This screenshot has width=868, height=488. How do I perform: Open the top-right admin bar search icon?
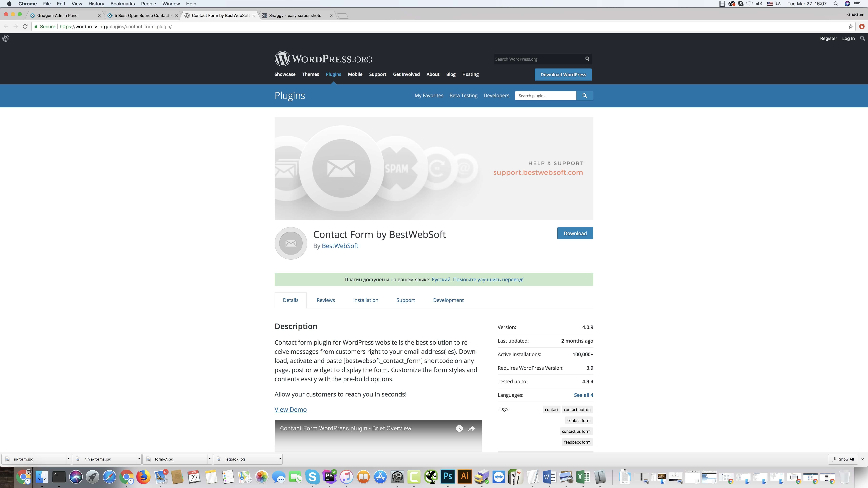[x=862, y=38]
